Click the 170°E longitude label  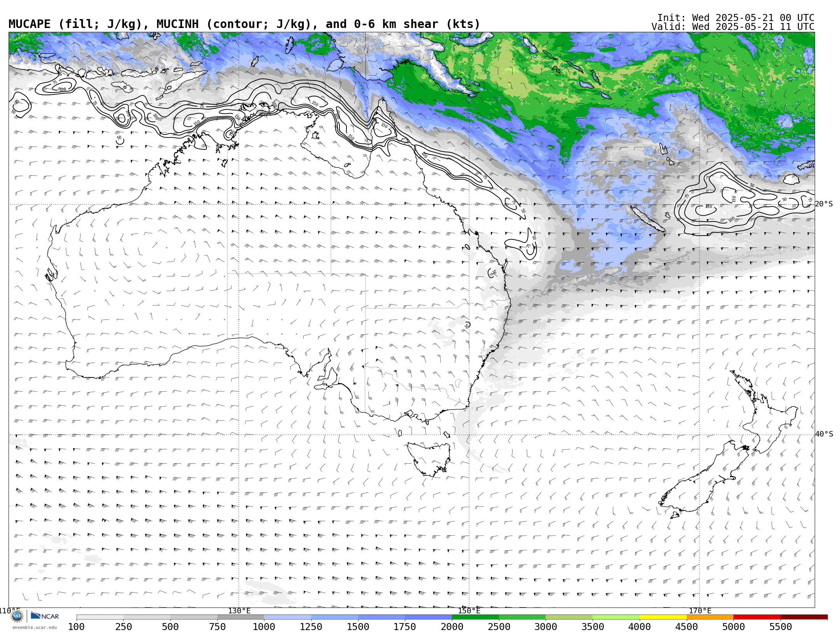click(x=700, y=611)
